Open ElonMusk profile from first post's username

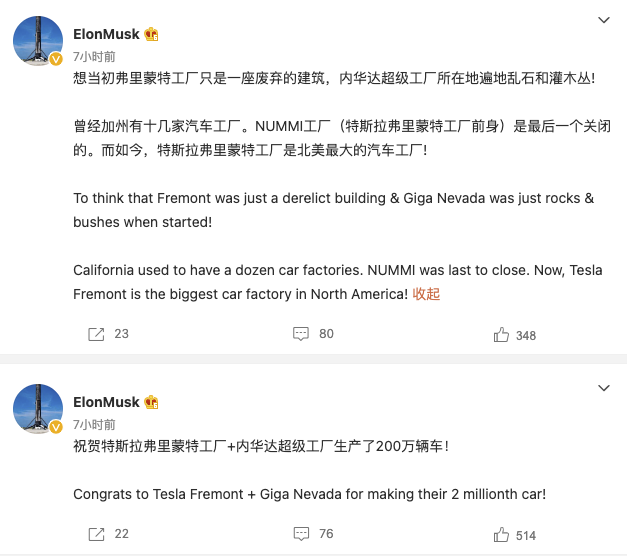(106, 34)
